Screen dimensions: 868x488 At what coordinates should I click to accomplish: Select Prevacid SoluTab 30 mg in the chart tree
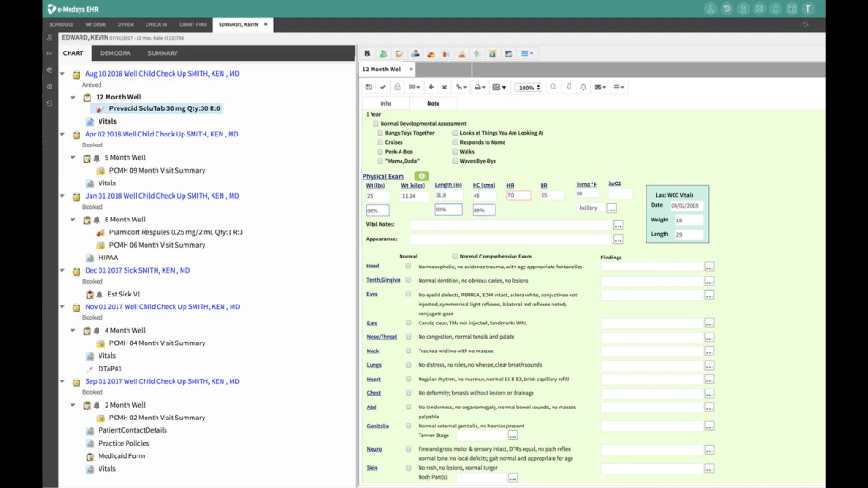(165, 108)
